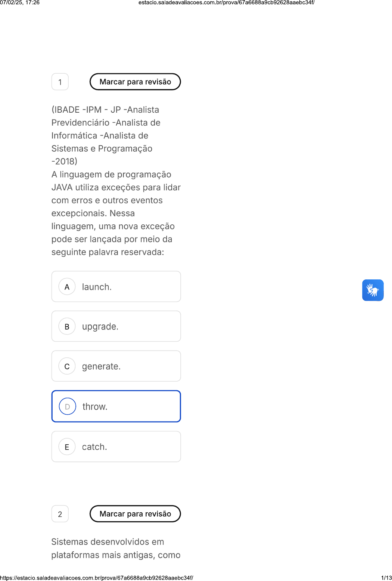The image size is (392, 581).
Task: Click the 1/13 page indicator
Action: click(x=386, y=578)
